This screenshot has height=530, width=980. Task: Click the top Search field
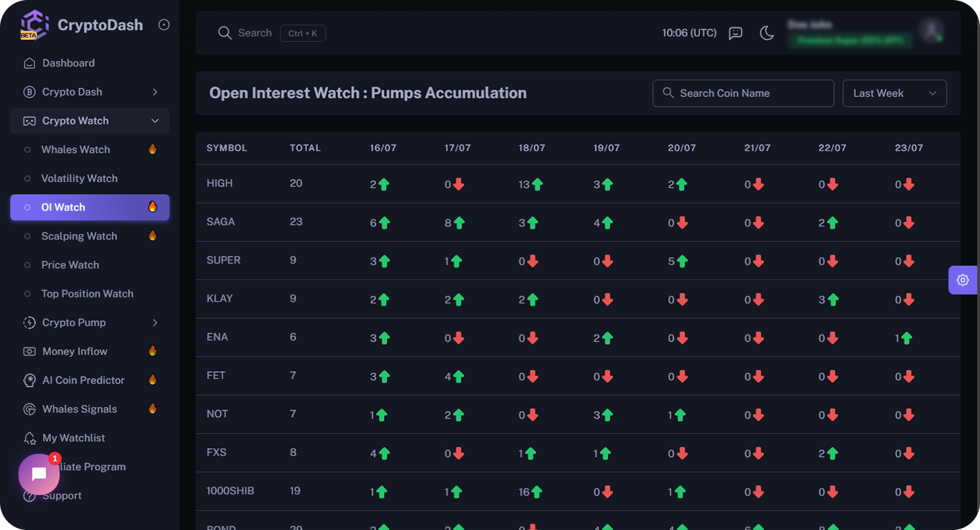click(255, 33)
